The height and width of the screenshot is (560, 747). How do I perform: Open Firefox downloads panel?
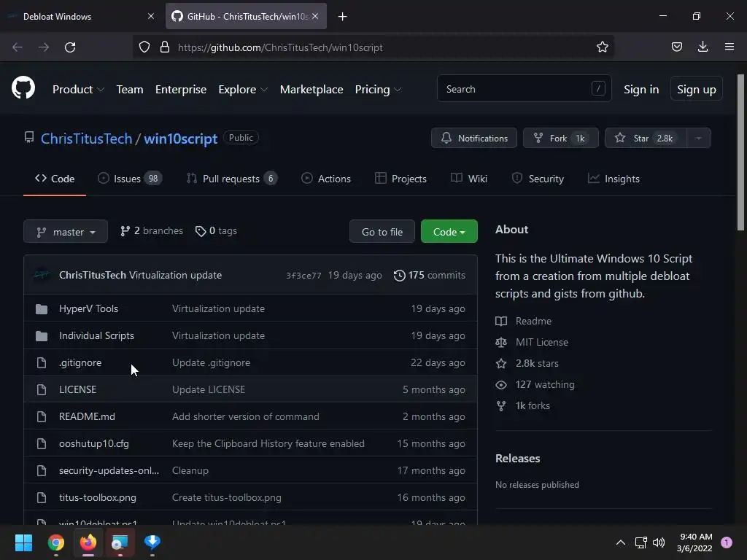pos(703,47)
